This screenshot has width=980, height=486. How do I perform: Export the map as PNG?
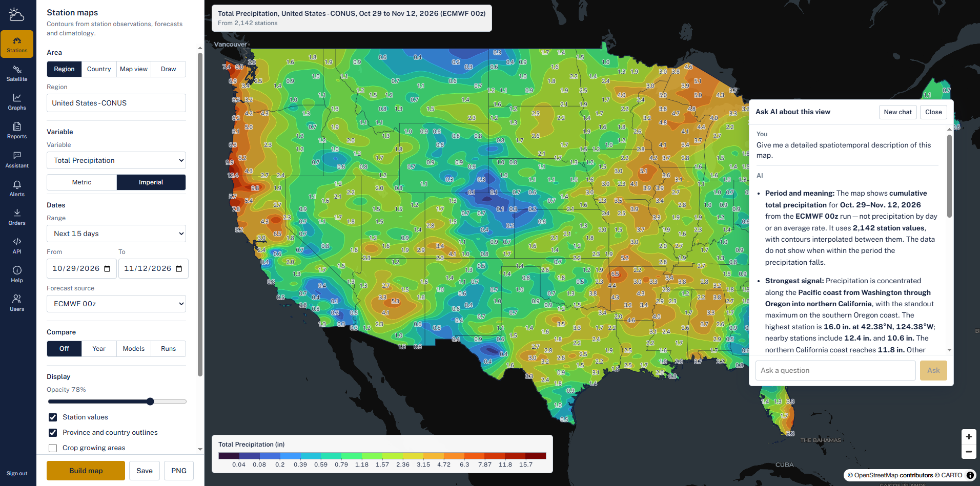click(x=179, y=471)
